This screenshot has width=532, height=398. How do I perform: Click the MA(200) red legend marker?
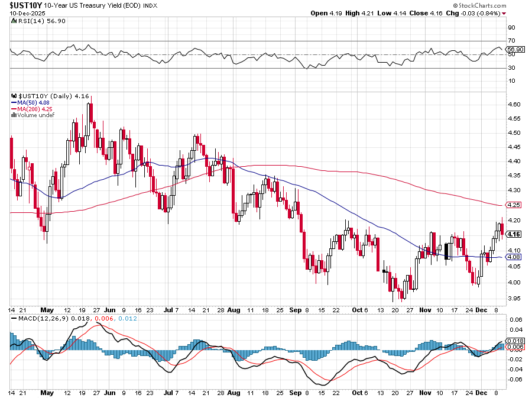[14, 109]
